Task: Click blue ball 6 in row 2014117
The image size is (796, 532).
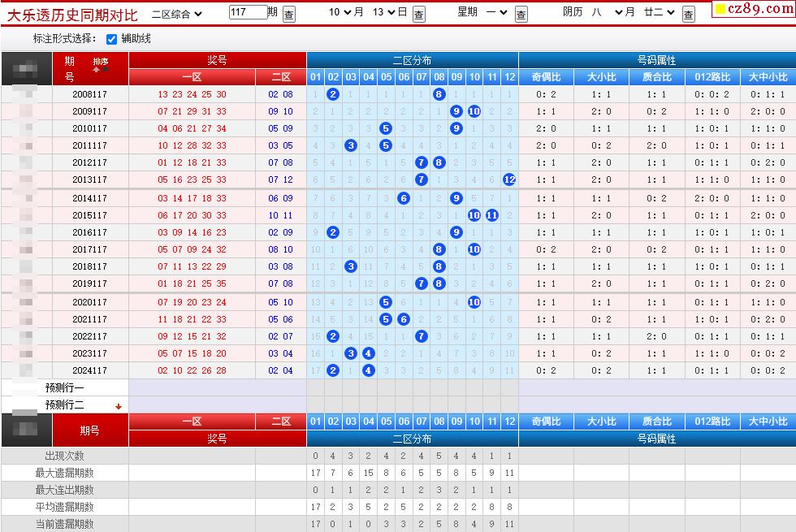Action: tap(404, 198)
